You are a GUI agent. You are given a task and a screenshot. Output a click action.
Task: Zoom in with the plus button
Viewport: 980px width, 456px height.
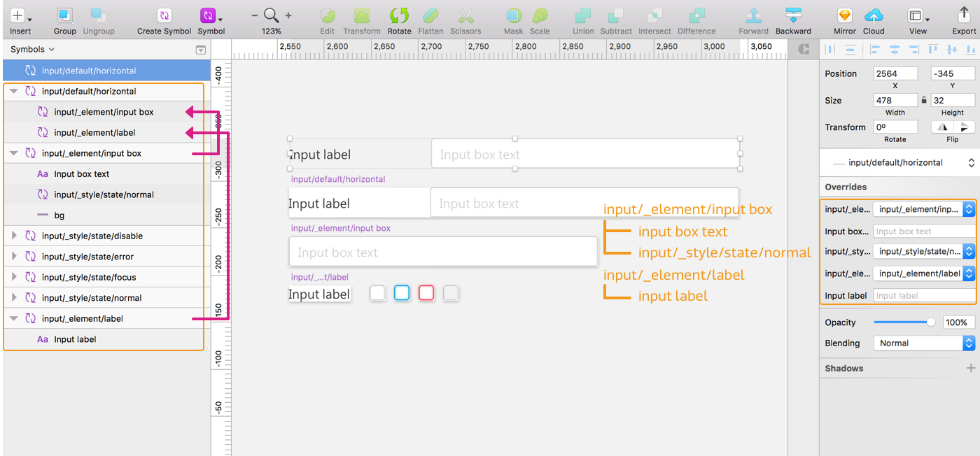(288, 15)
